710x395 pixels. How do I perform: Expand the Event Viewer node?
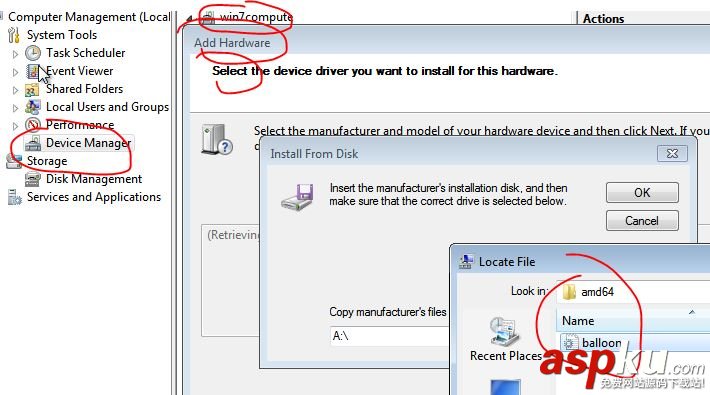point(15,72)
